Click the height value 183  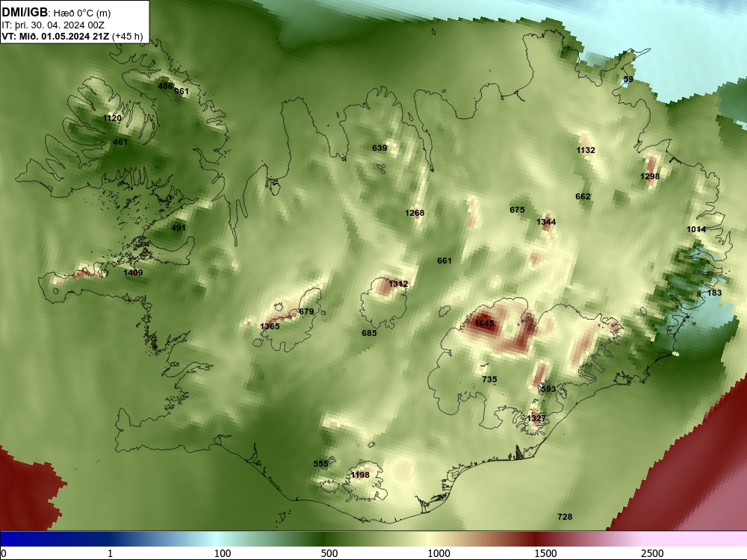714,293
